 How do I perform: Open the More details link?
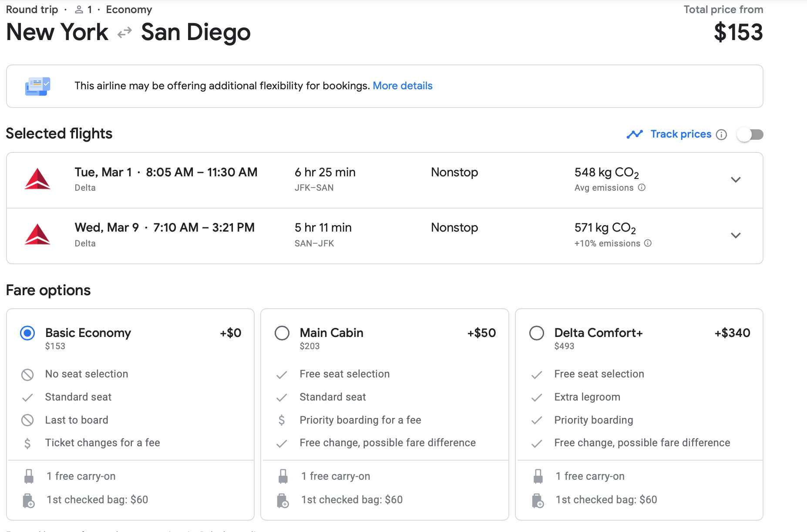(402, 86)
